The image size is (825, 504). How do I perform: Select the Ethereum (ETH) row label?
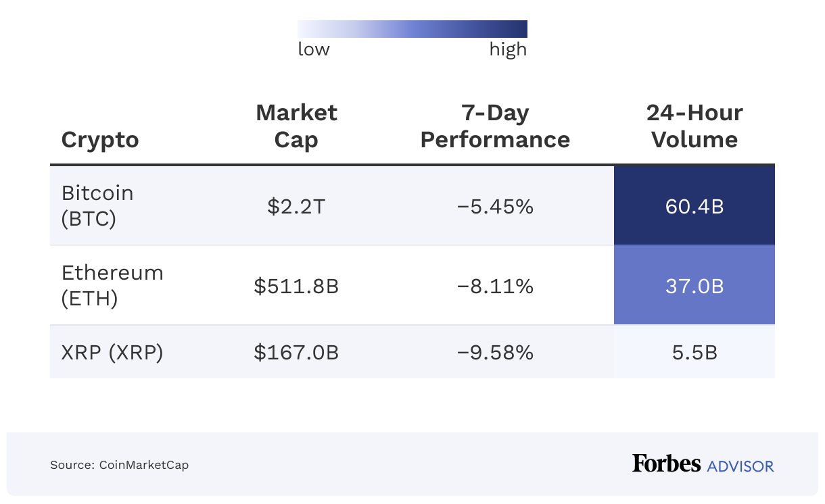(x=112, y=285)
